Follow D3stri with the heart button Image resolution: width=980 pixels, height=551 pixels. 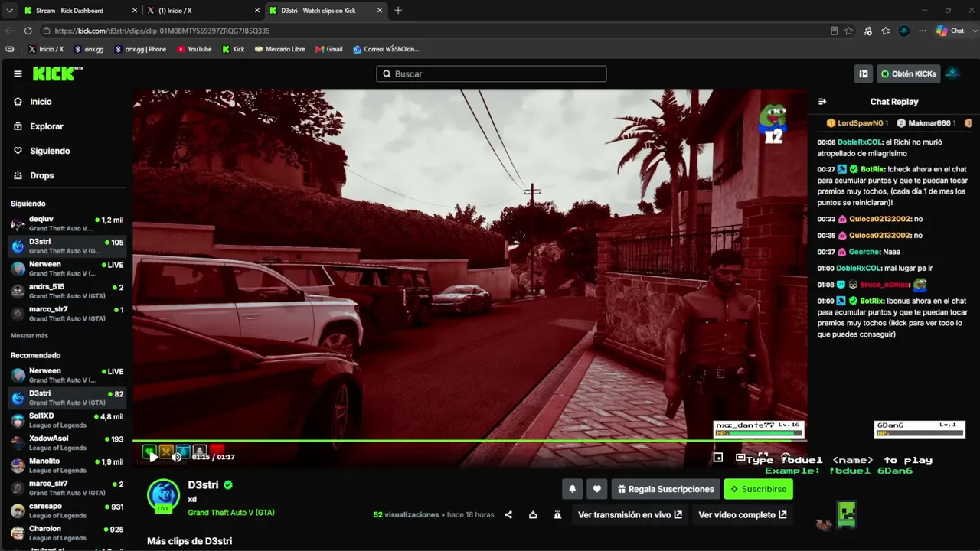point(597,489)
